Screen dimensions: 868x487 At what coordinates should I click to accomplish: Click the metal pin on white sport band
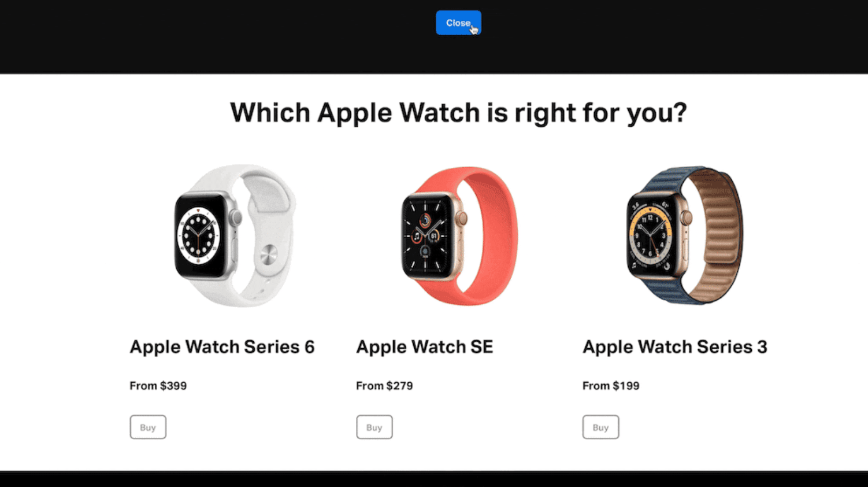(x=268, y=254)
